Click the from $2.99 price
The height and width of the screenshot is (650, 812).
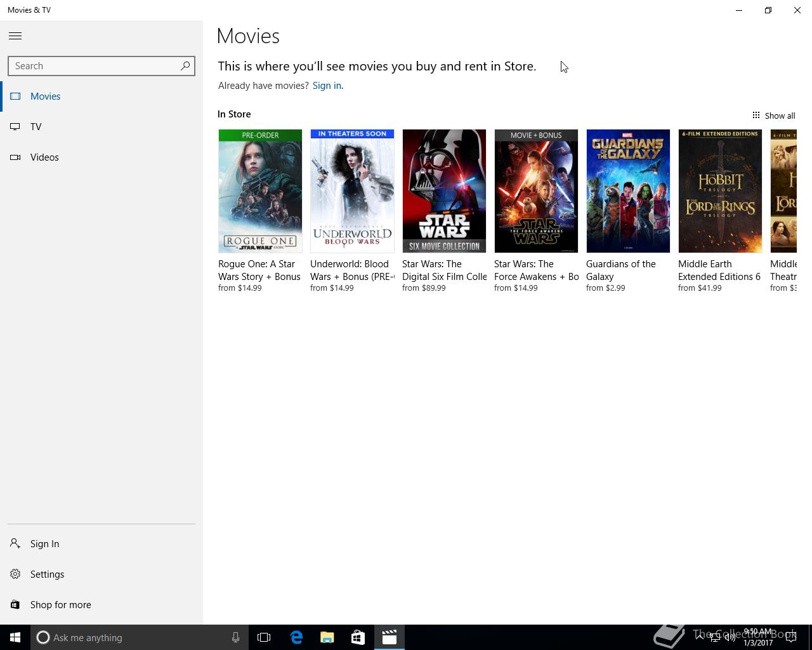pos(606,288)
